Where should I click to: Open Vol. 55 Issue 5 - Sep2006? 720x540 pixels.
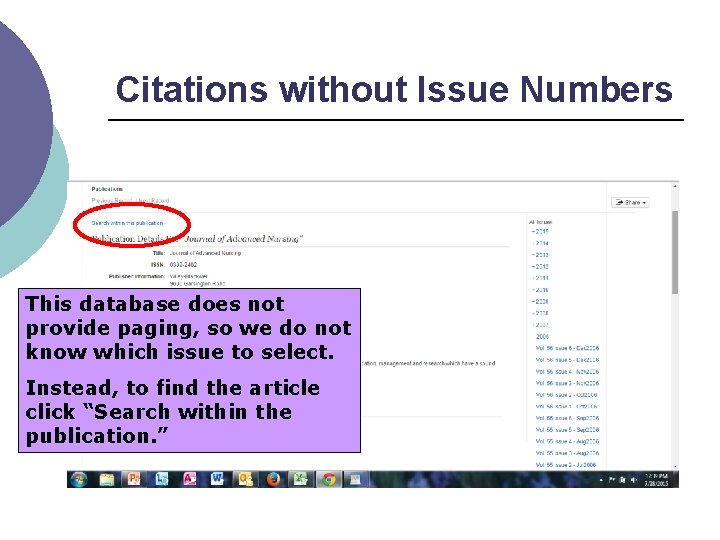[x=567, y=430]
